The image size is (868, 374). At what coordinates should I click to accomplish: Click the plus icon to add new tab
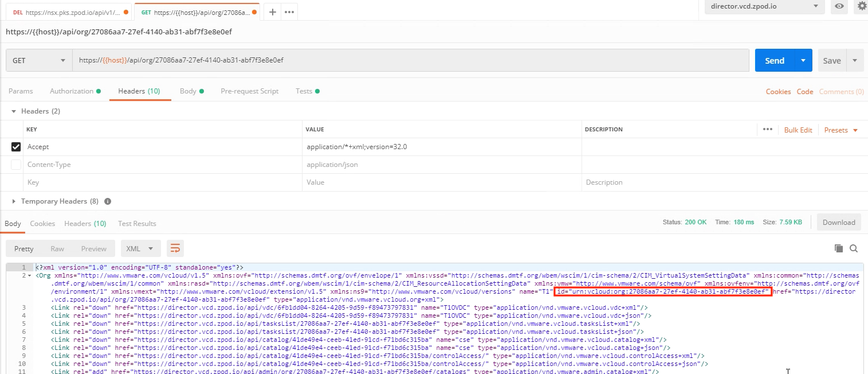pos(273,12)
